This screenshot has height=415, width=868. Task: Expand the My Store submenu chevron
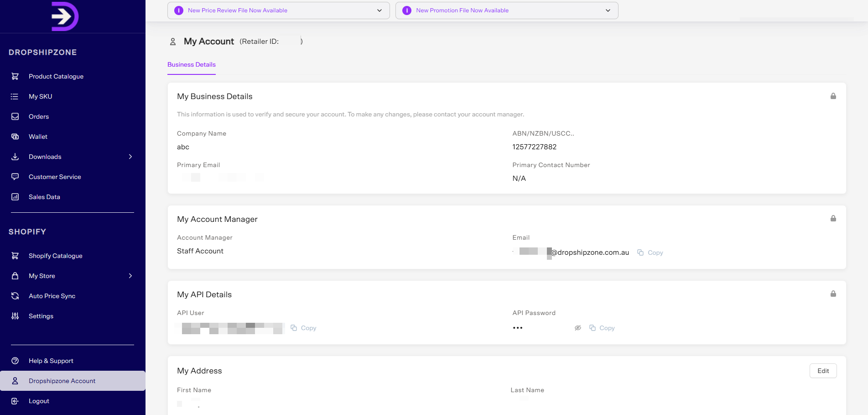[x=130, y=276]
